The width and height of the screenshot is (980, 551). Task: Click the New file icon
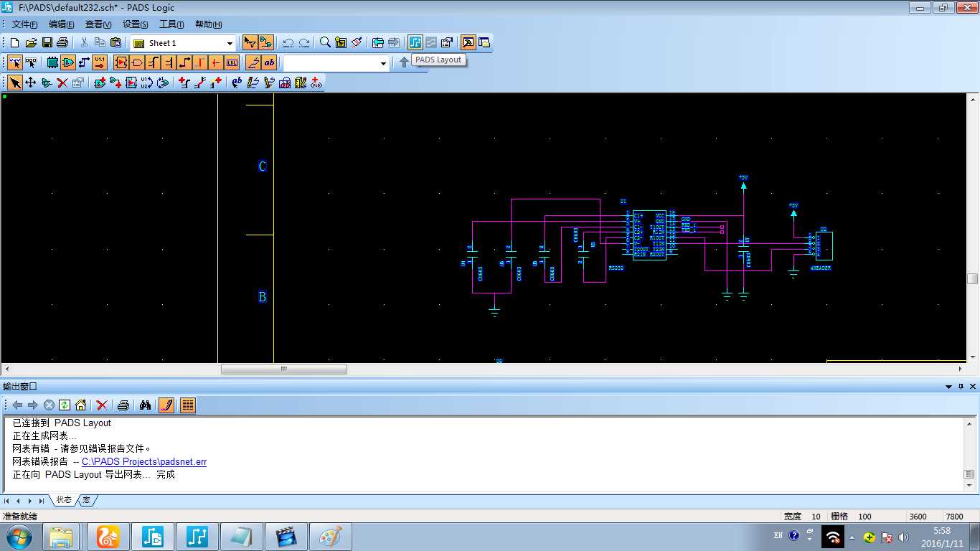(14, 43)
